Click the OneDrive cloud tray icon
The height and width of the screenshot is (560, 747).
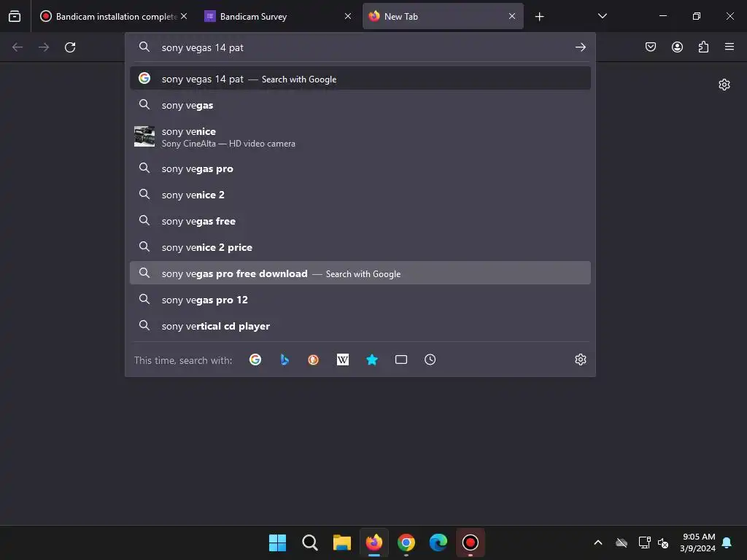point(622,542)
